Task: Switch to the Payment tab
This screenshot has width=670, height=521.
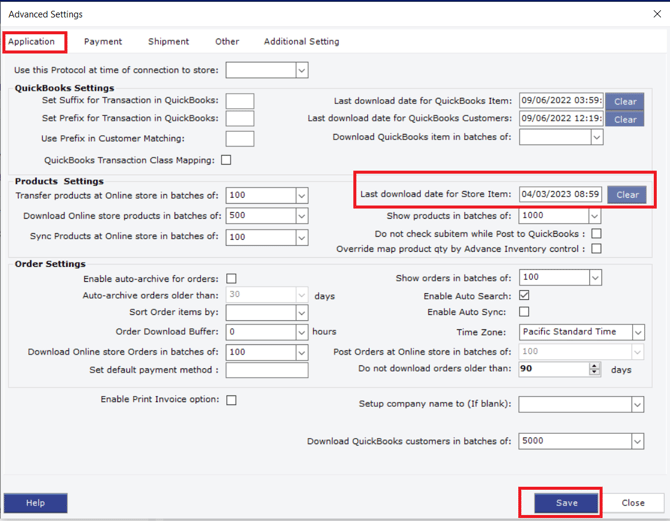Action: tap(103, 42)
